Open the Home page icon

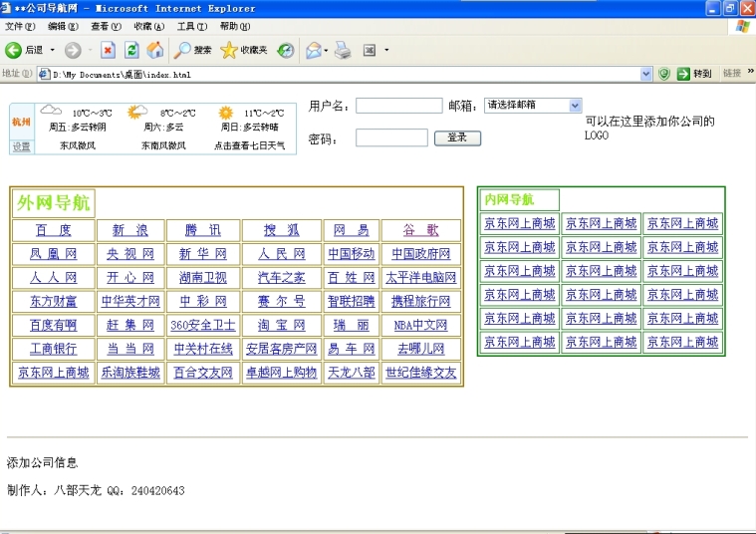pyautogui.click(x=155, y=50)
